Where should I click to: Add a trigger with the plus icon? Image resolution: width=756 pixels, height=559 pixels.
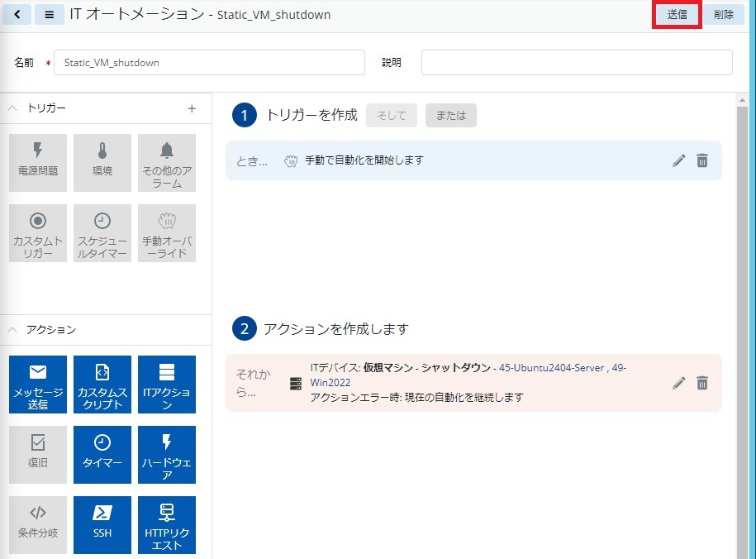(192, 108)
